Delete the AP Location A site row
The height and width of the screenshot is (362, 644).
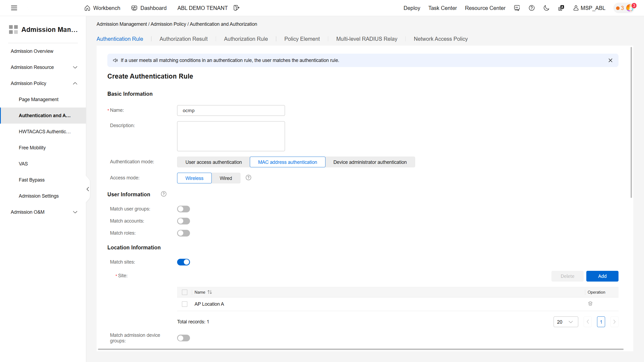click(x=590, y=304)
